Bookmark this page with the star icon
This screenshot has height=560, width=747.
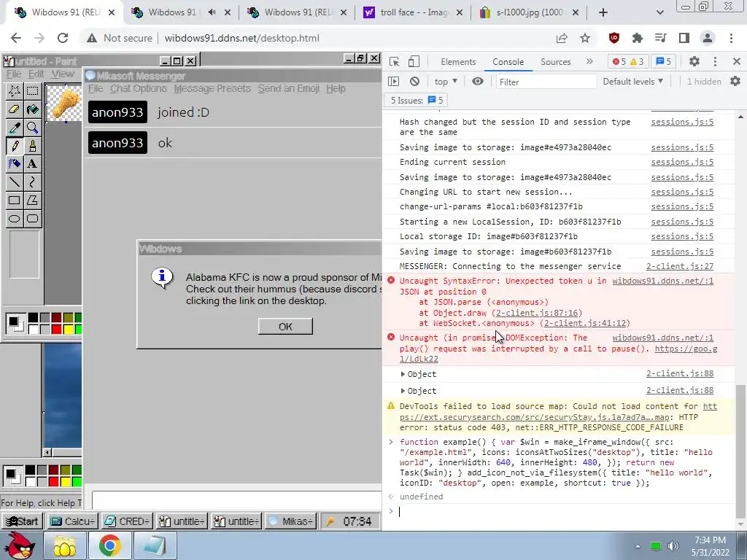click(585, 38)
